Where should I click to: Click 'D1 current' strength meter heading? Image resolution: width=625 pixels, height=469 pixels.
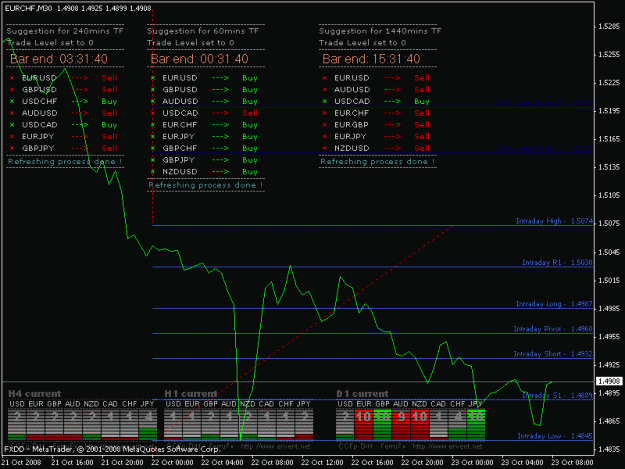362,394
